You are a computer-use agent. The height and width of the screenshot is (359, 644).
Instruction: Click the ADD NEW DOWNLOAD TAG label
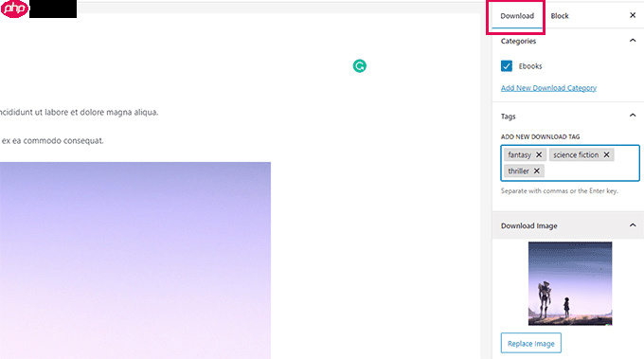(x=540, y=136)
